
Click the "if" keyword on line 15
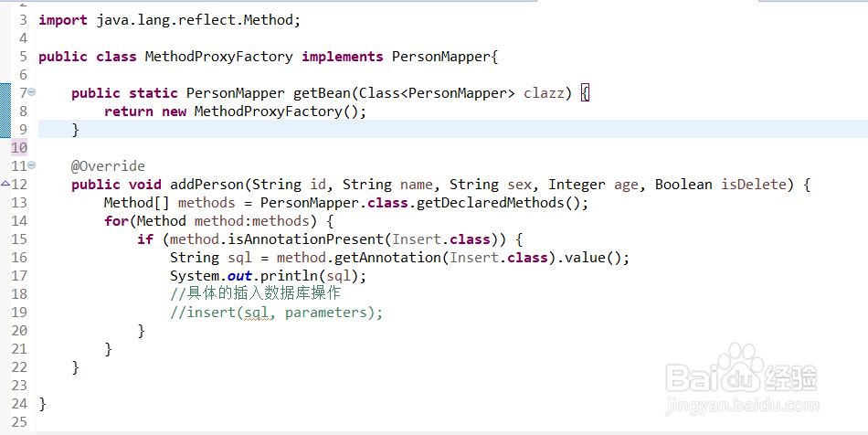coord(145,239)
